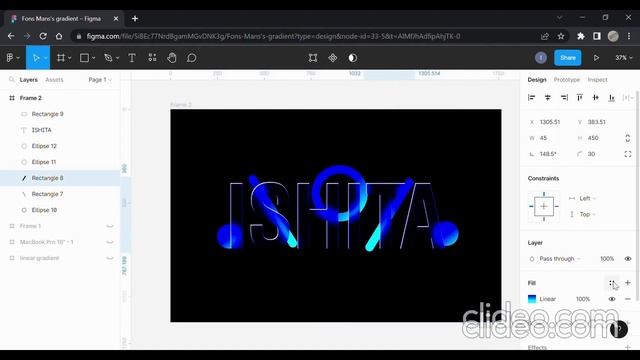
Task: Select the Hand tool
Action: 172,58
